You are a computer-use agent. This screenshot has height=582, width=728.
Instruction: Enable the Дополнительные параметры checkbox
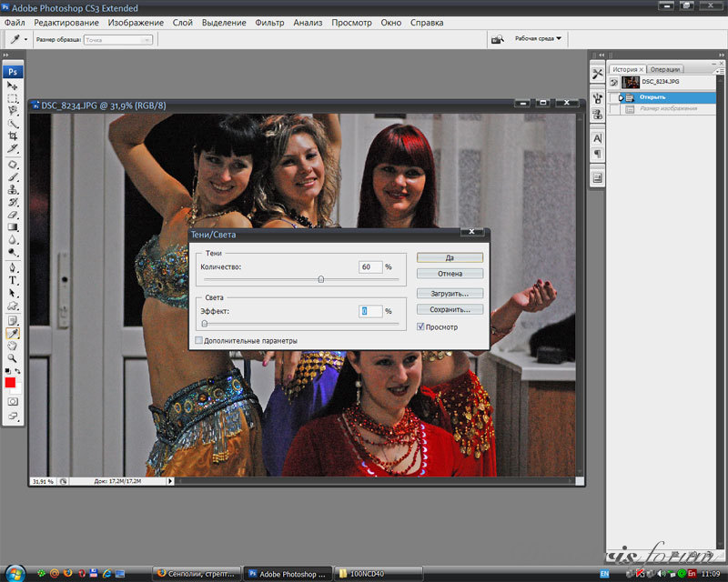point(199,340)
